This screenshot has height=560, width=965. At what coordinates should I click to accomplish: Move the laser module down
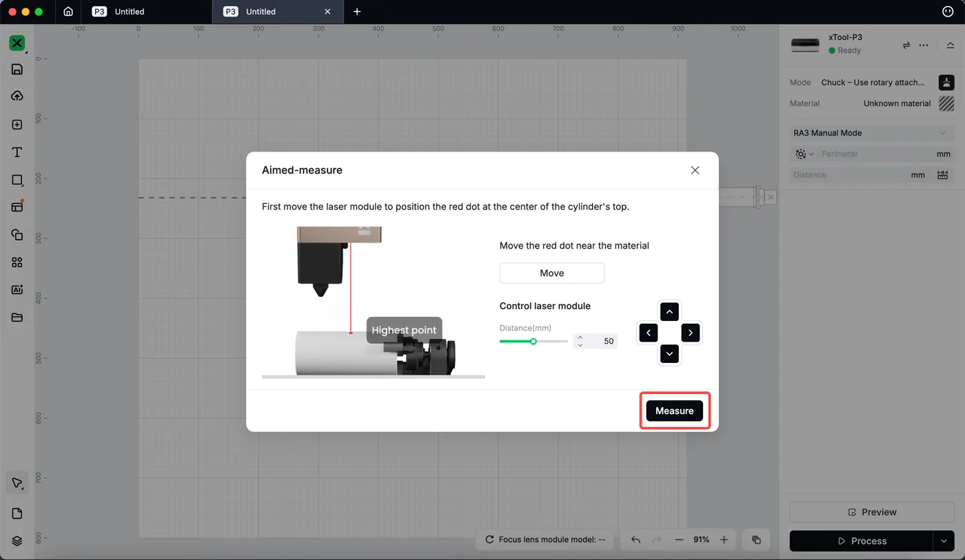[669, 354]
